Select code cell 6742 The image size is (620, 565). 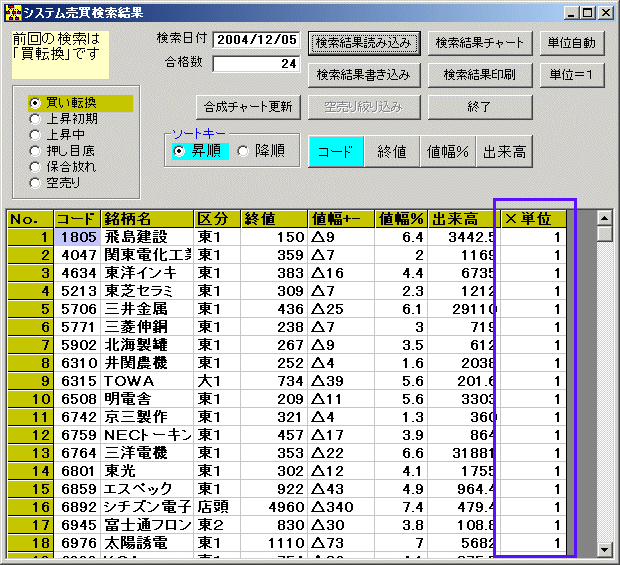(77, 417)
